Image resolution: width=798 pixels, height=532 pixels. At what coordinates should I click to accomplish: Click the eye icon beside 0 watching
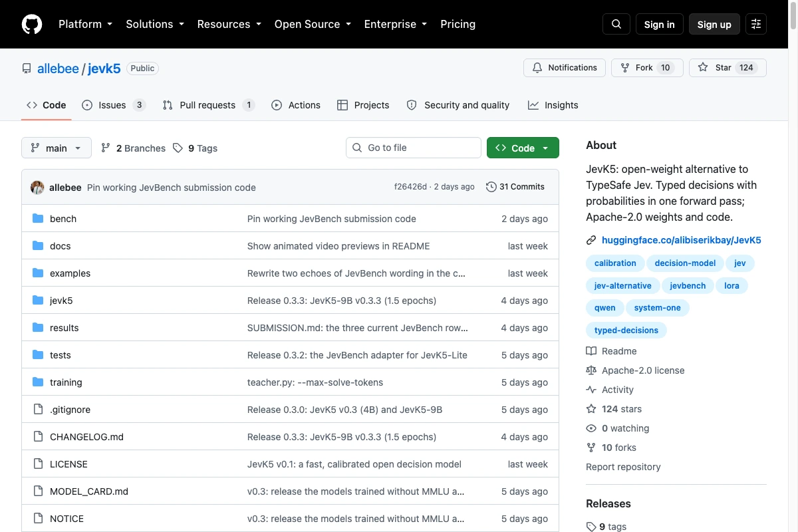(x=591, y=428)
